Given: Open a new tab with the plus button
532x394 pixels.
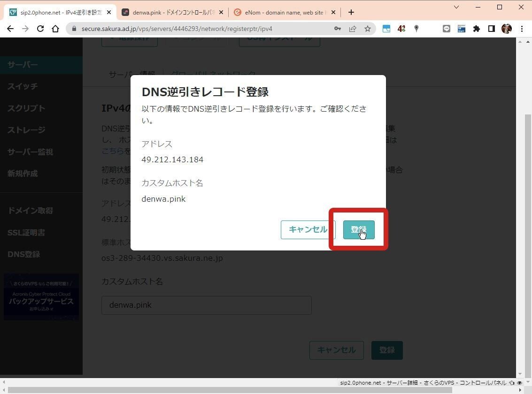Looking at the screenshot, I should tap(351, 13).
